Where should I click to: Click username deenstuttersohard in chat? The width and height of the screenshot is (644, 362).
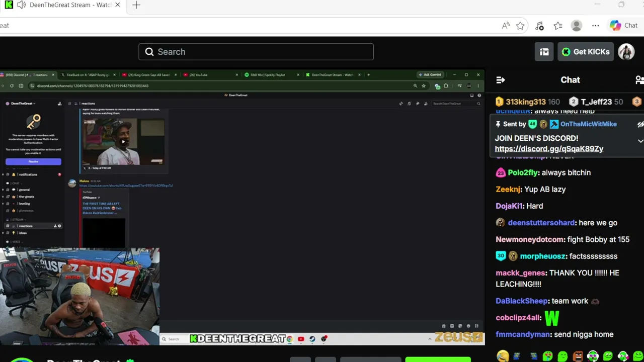(x=541, y=223)
